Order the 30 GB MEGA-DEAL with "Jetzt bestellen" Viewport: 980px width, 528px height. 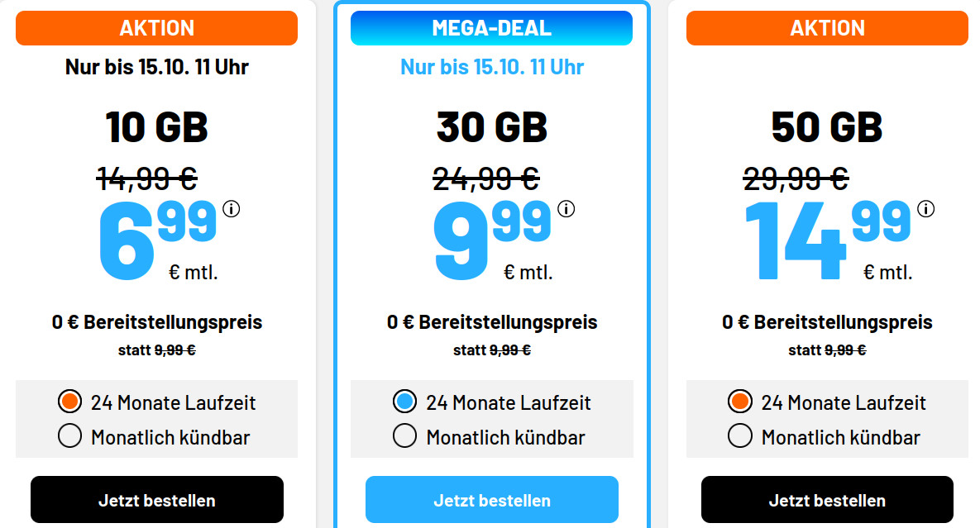point(491,499)
